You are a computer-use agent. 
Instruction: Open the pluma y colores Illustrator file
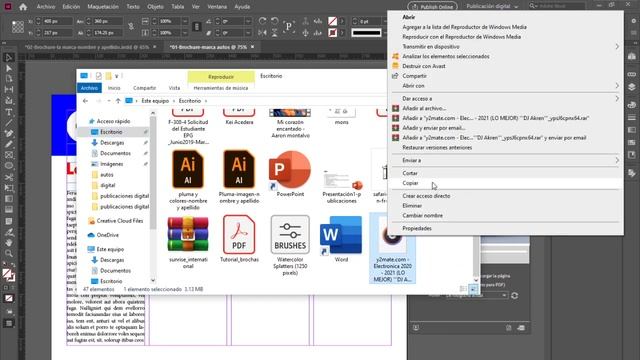click(x=188, y=180)
